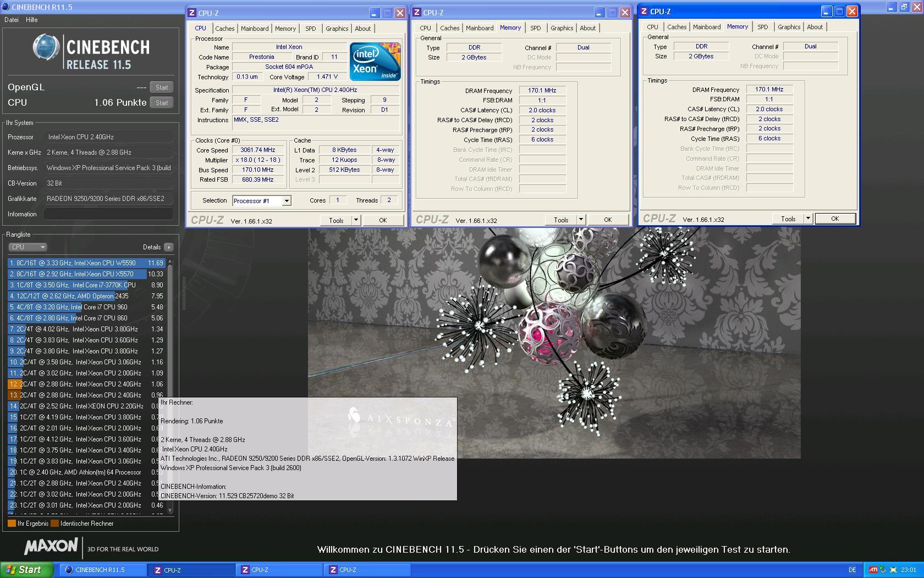Start the CPU benchmark
Screen dimensions: 924x578
(x=162, y=102)
